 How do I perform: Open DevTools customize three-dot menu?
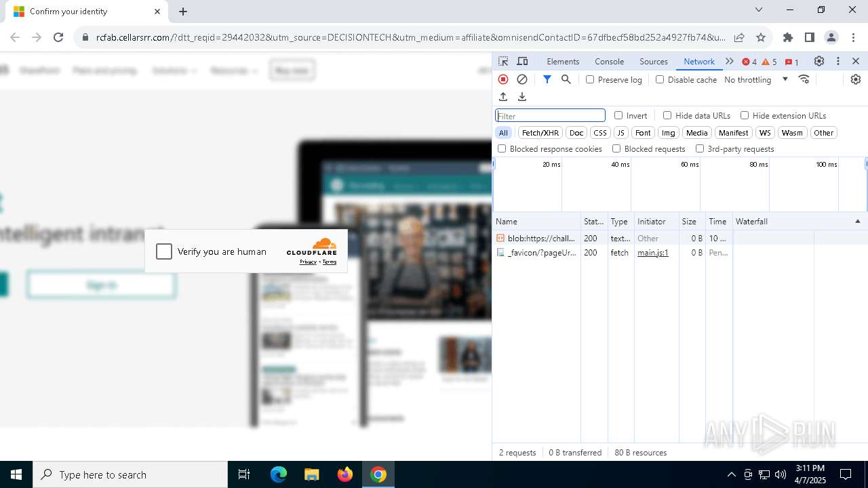(x=838, y=61)
